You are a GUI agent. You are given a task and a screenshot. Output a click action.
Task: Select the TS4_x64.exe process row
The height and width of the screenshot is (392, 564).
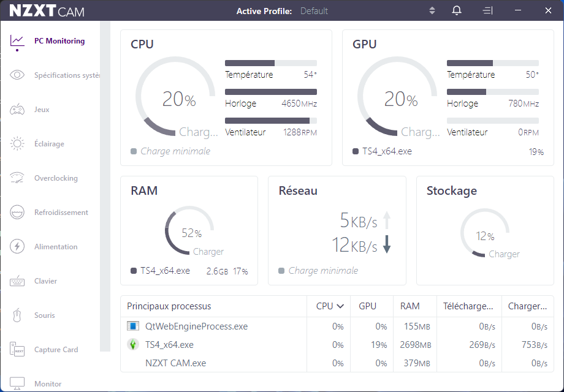[169, 345]
